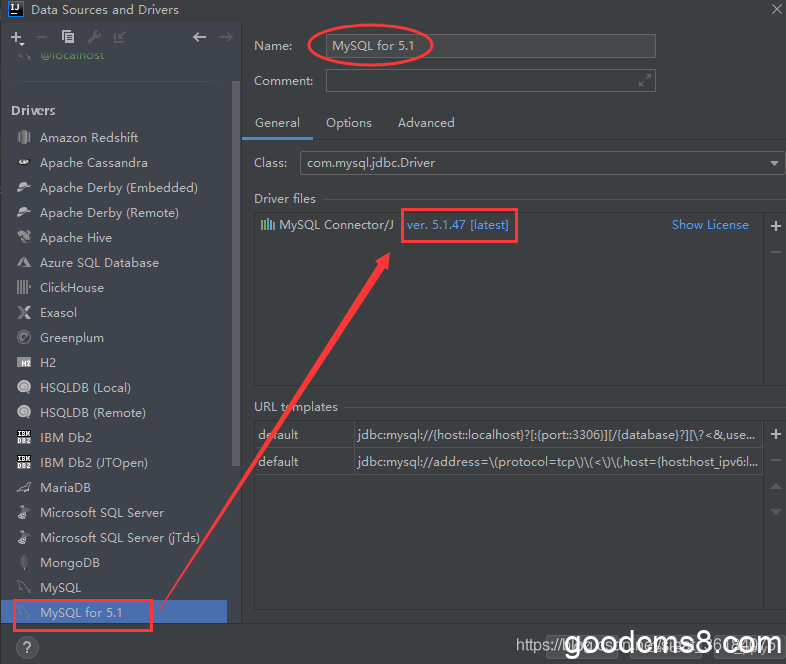This screenshot has width=786, height=664.
Task: Click the duplicate icon in toolbar
Action: pos(68,37)
